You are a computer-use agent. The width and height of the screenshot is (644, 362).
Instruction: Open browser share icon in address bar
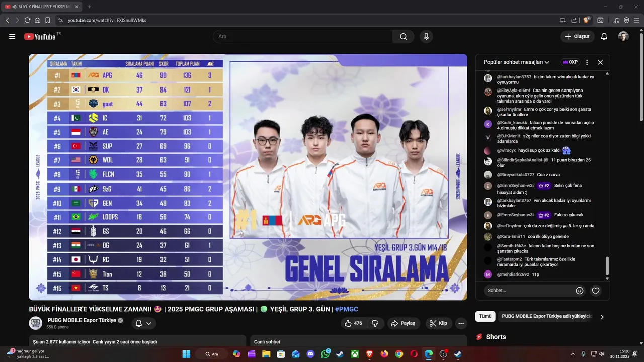point(574,20)
